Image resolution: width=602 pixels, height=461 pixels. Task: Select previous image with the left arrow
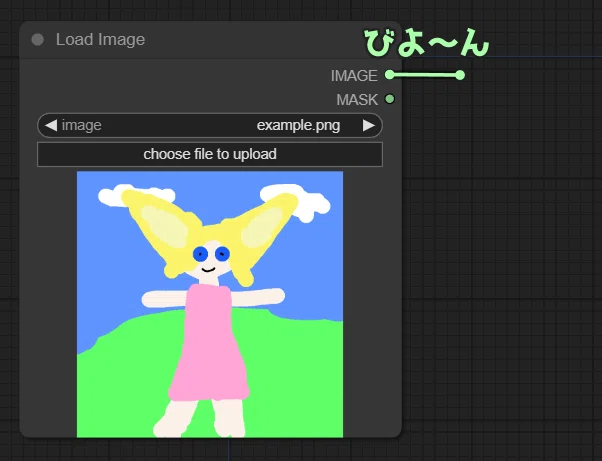click(51, 125)
